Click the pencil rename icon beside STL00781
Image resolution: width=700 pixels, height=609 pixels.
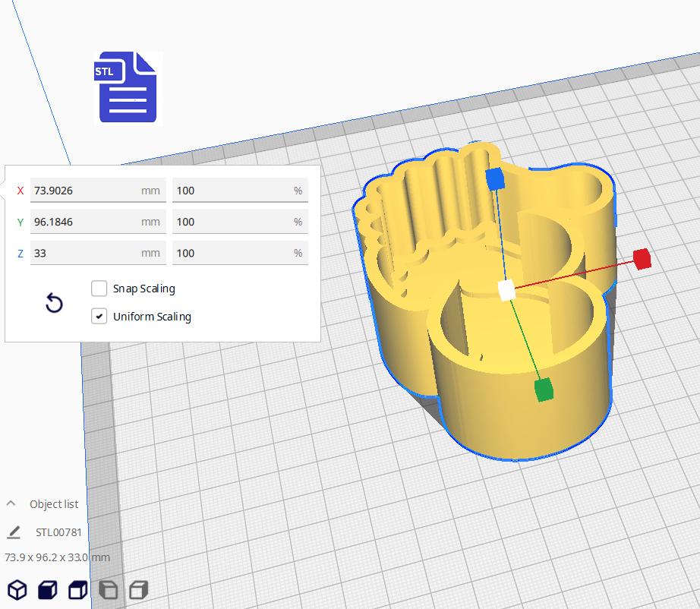point(14,532)
